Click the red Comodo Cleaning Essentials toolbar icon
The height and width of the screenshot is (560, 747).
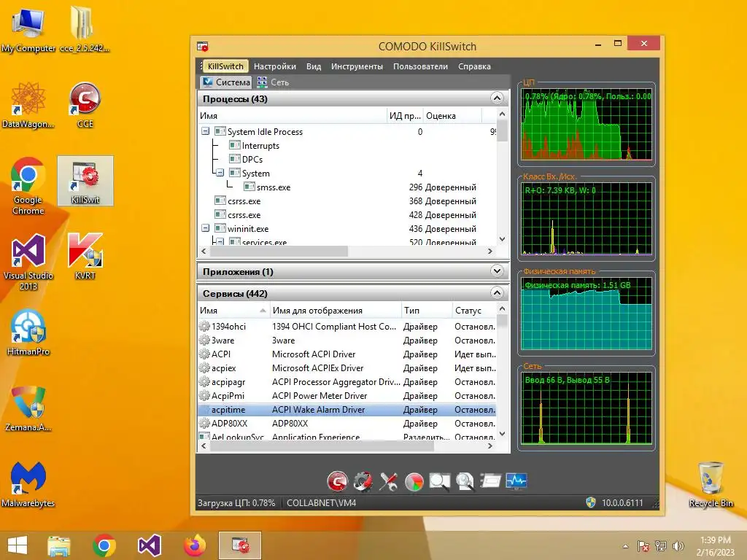(x=337, y=481)
